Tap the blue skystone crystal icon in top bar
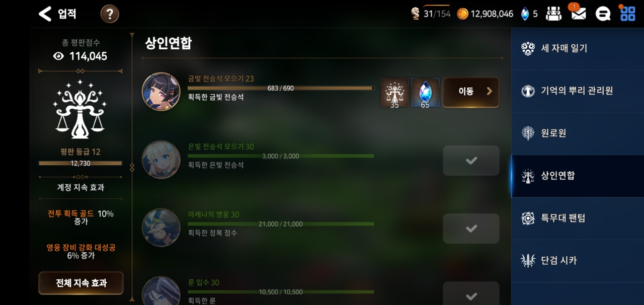 click(525, 14)
